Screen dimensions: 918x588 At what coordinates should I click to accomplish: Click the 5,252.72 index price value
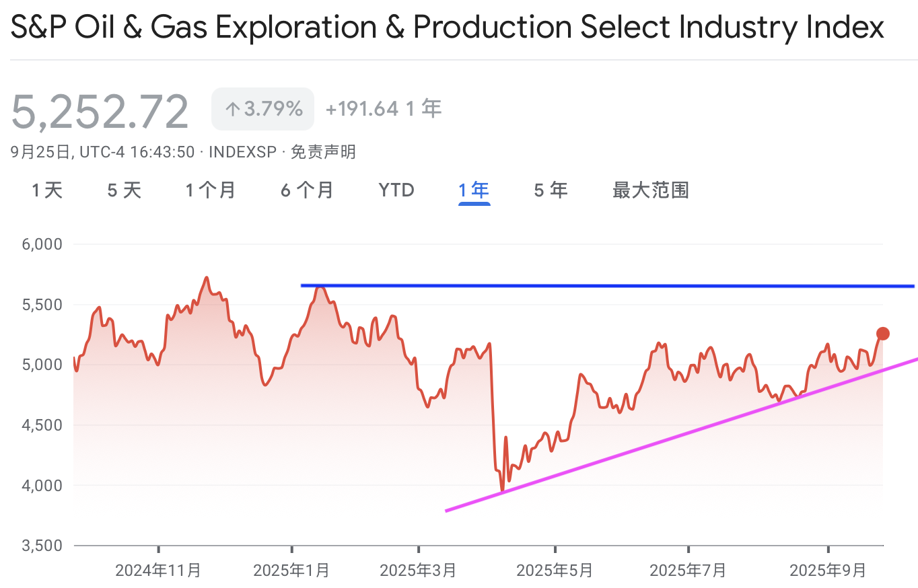[x=100, y=112]
